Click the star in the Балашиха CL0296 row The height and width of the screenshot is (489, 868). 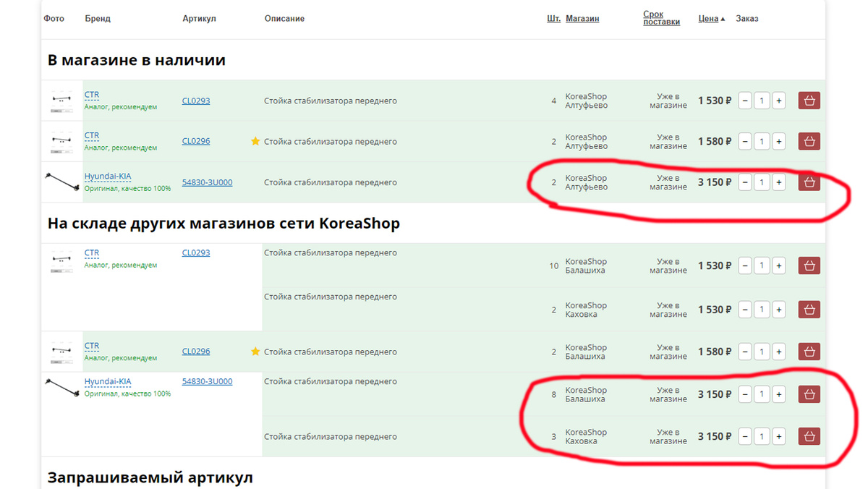(255, 352)
